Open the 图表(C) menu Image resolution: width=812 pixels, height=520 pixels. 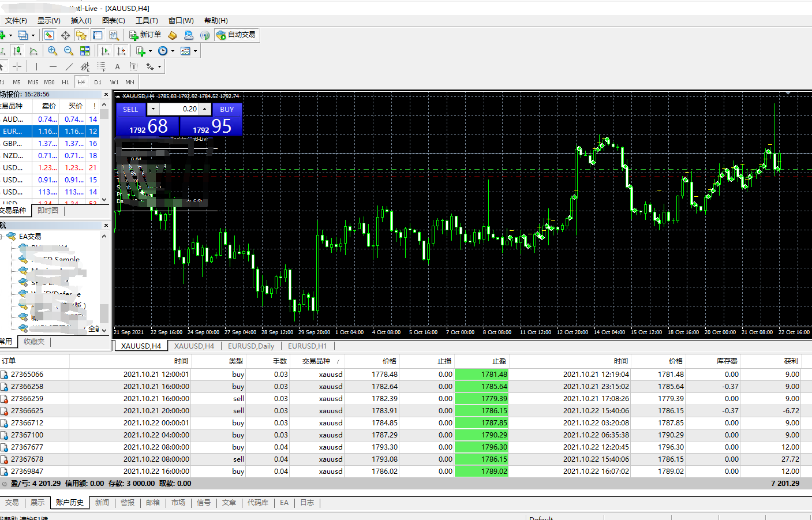(113, 20)
